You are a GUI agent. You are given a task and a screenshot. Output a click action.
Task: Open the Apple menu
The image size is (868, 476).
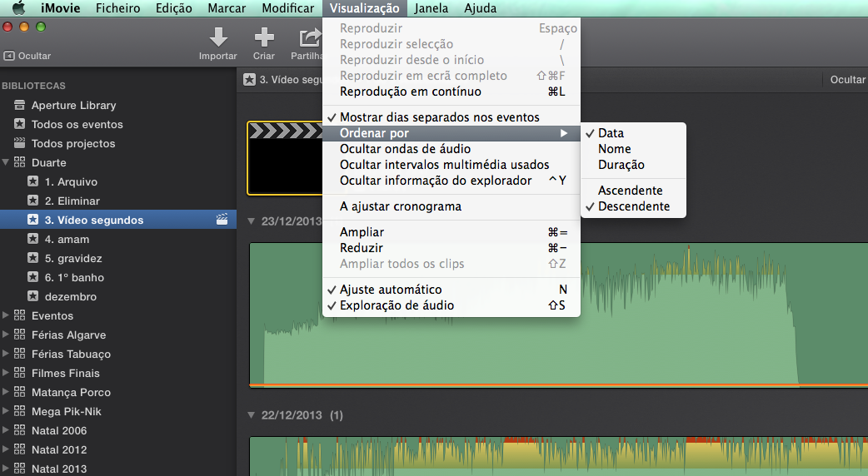point(19,8)
